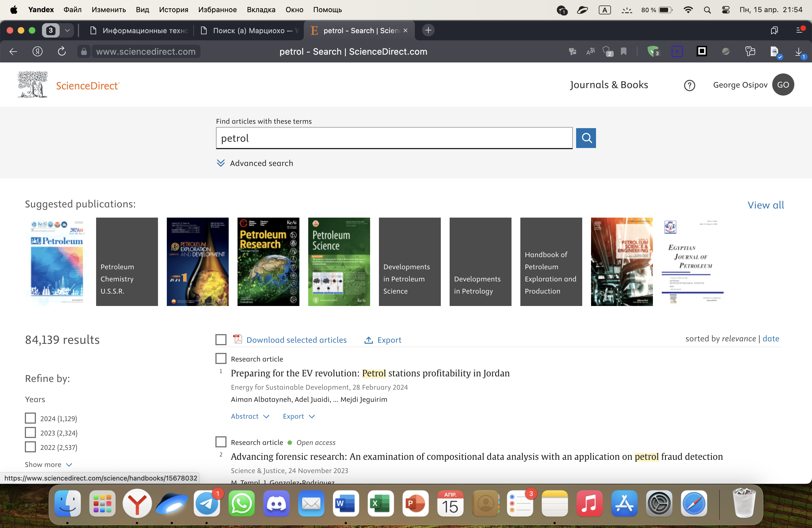Filter results by year 2024

[x=30, y=418]
